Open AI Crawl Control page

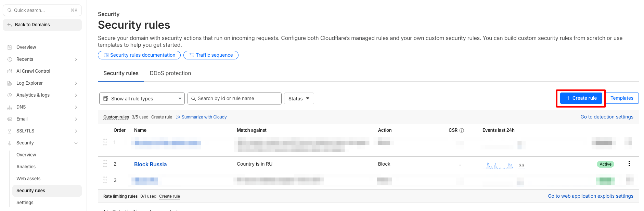[33, 71]
